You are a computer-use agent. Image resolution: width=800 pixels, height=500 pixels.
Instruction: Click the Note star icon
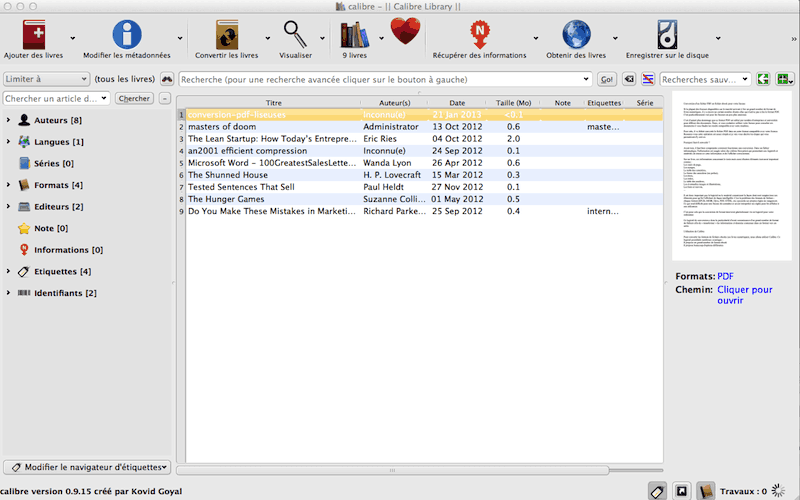coord(23,228)
